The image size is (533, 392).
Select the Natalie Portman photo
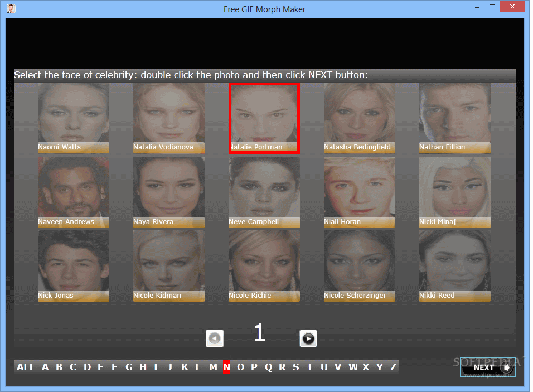264,118
